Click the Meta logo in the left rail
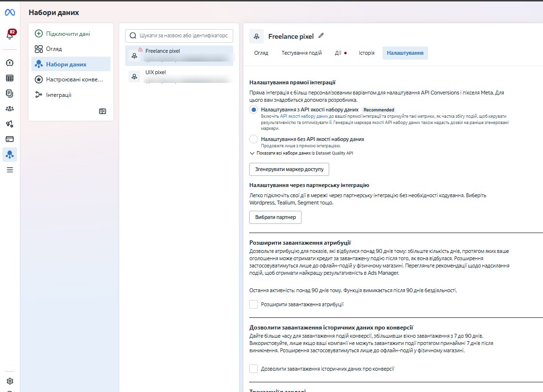Image resolution: width=543 pixels, height=392 pixels. (x=10, y=13)
